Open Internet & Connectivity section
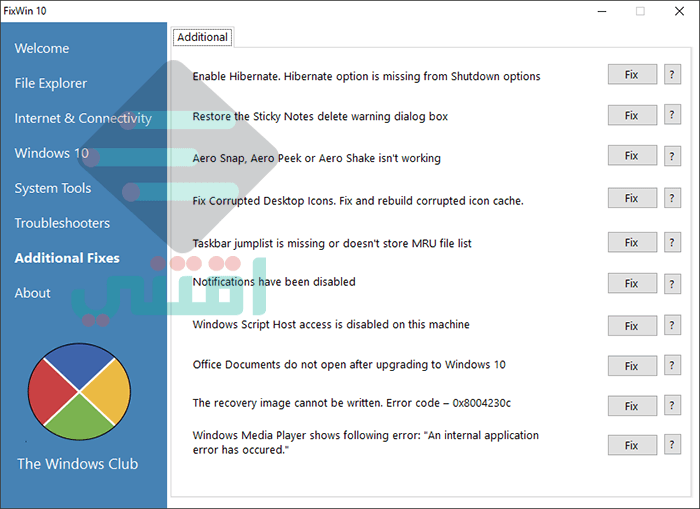The height and width of the screenshot is (509, 700). [x=83, y=118]
